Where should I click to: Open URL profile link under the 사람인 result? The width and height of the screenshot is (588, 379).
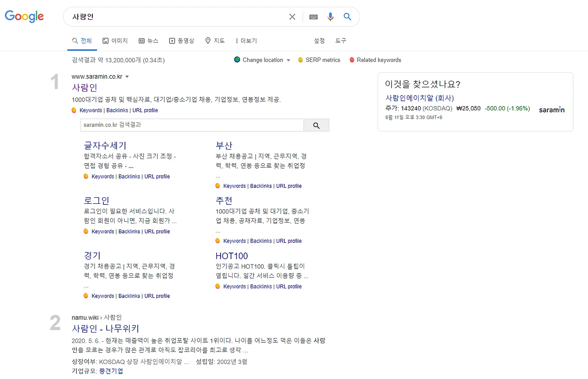coord(145,110)
